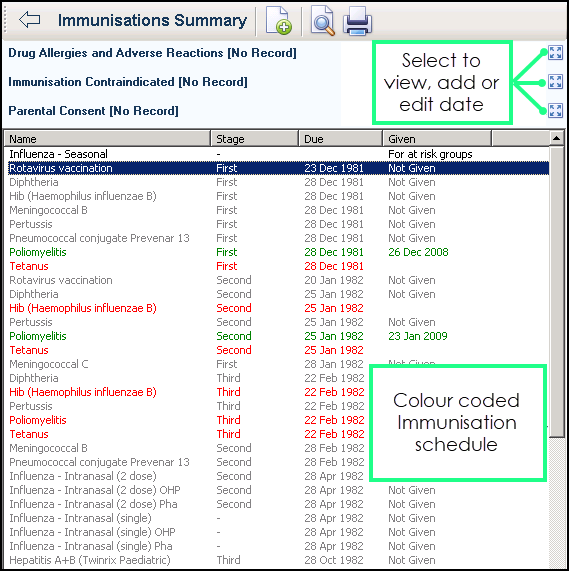
Task: Select the red Tetanus First row
Action: (277, 266)
